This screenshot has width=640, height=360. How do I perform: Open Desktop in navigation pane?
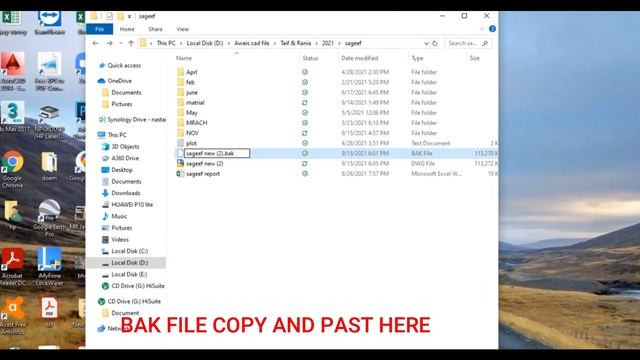(x=122, y=170)
